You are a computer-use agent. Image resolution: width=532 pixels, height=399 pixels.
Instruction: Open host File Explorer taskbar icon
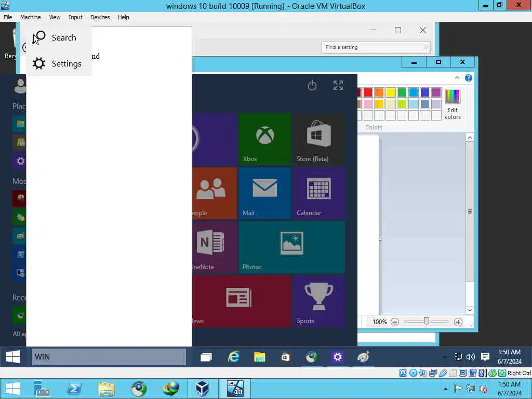click(106, 389)
